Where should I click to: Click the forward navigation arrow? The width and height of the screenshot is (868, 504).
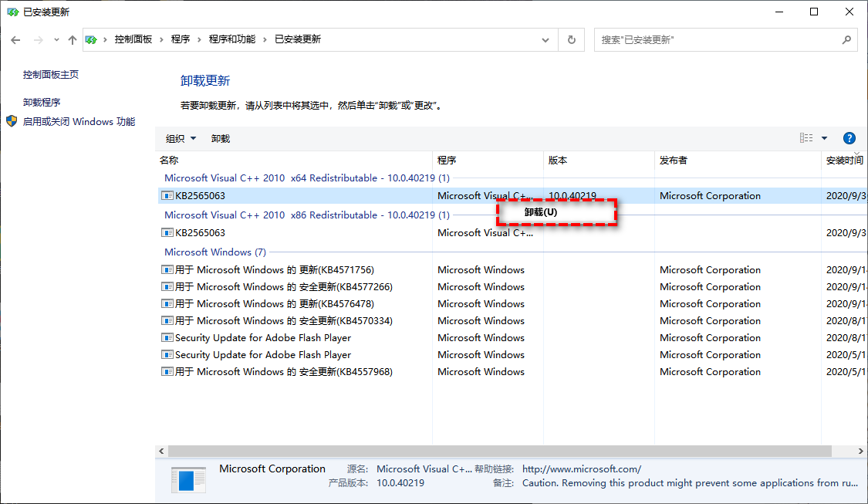click(x=39, y=40)
